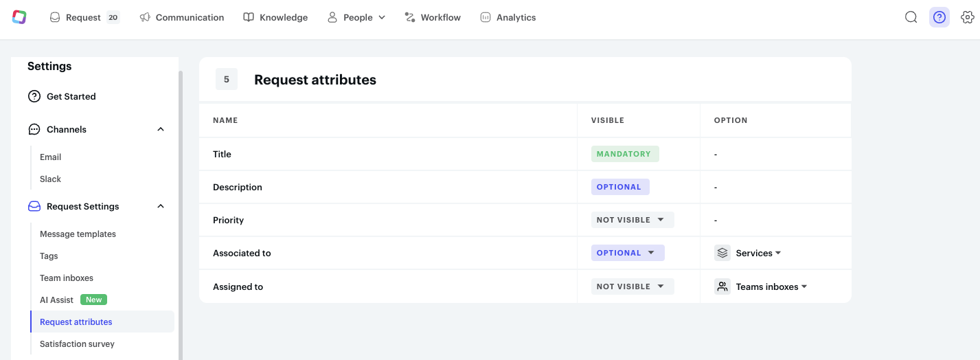
Task: Open Associated to OPTIONAL visibility dropdown
Action: [628, 253]
